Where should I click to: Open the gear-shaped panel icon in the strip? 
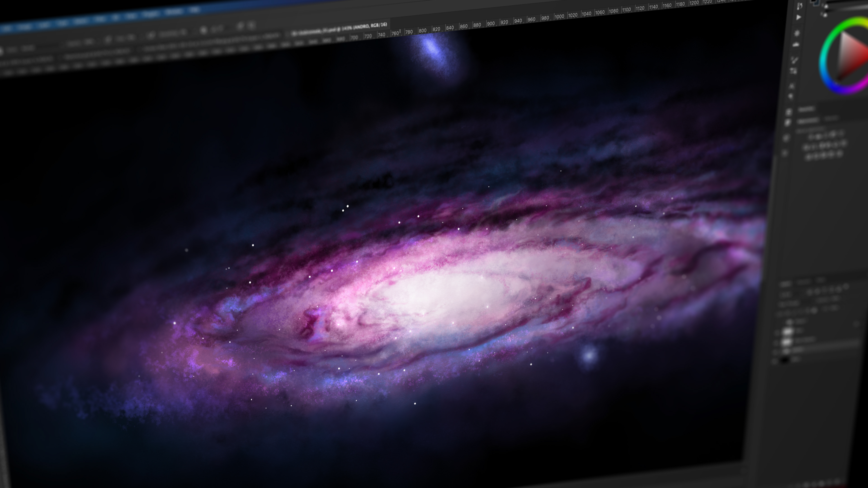click(x=797, y=33)
